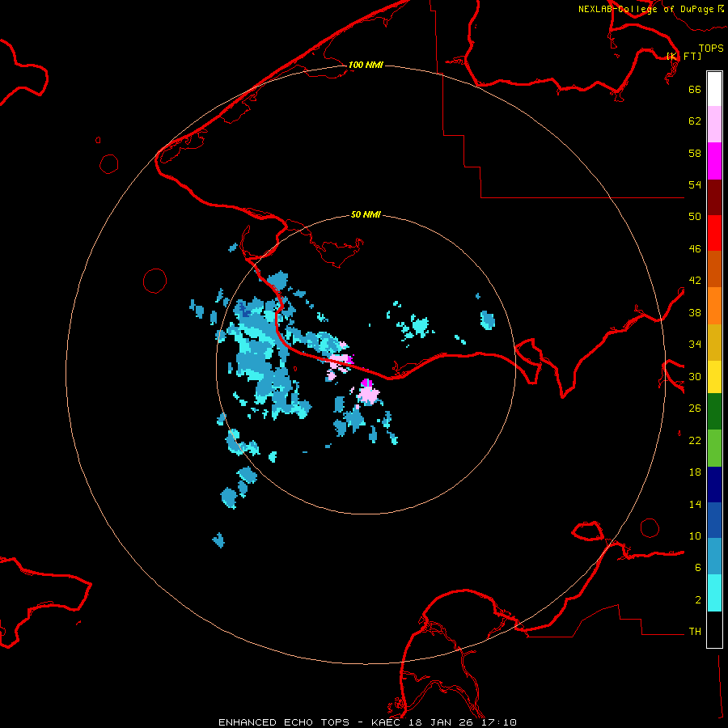The image size is (728, 728).
Task: Click the "18 JAN 26" date in the caption
Action: pos(441,722)
